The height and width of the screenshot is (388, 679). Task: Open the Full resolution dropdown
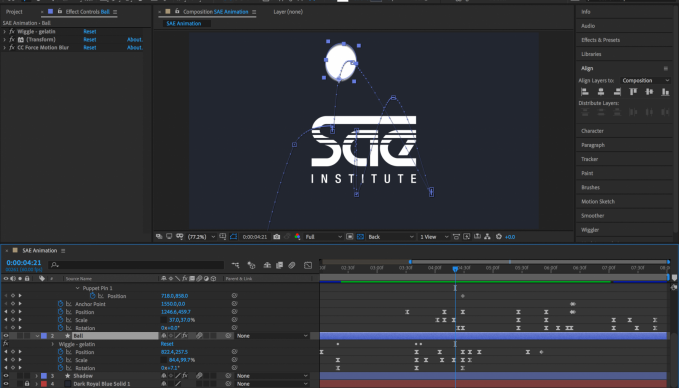(x=323, y=237)
